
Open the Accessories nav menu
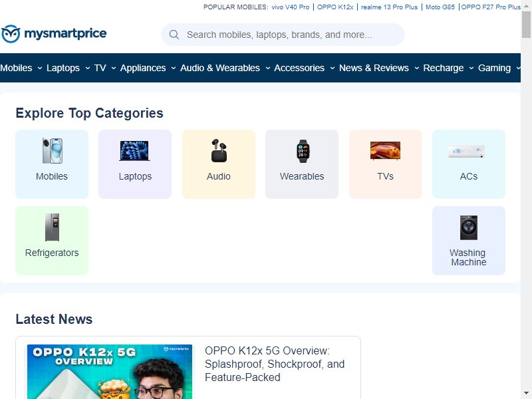tap(299, 68)
